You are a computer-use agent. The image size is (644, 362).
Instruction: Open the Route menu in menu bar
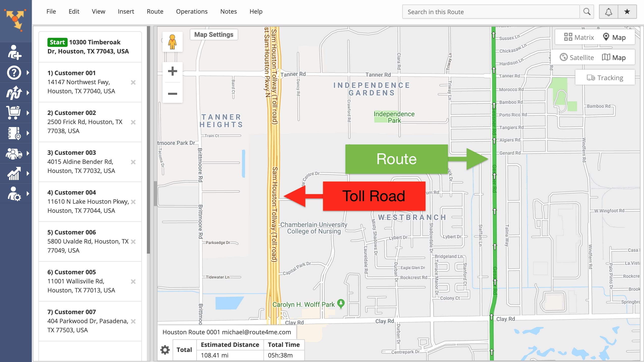pos(155,12)
